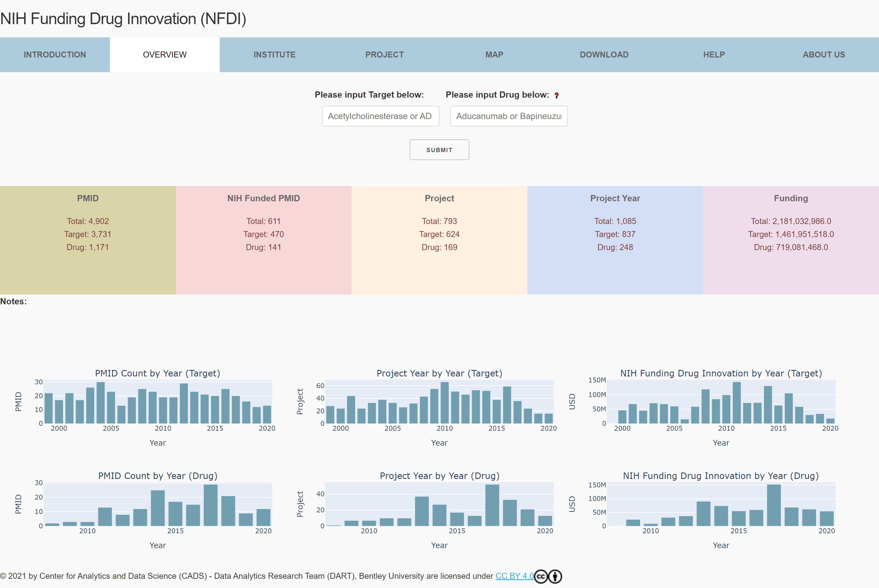Image resolution: width=879 pixels, height=588 pixels.
Task: Click the Target input field
Action: [x=380, y=116]
